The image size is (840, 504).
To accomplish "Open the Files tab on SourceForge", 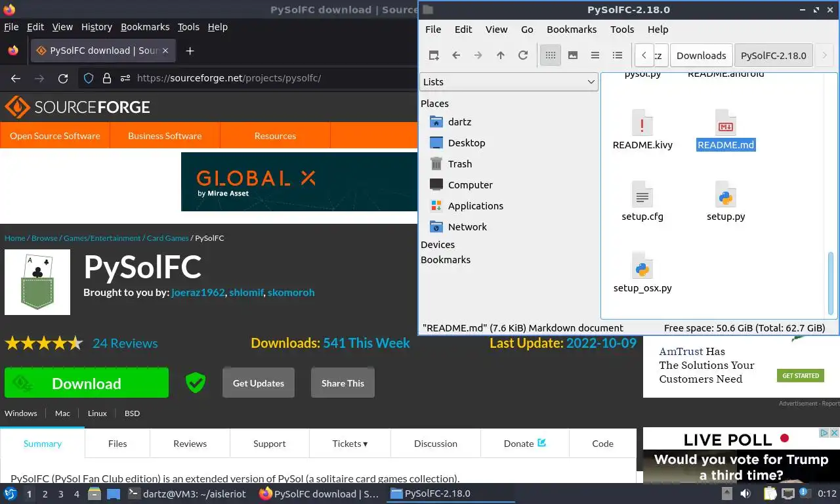I will tap(117, 444).
